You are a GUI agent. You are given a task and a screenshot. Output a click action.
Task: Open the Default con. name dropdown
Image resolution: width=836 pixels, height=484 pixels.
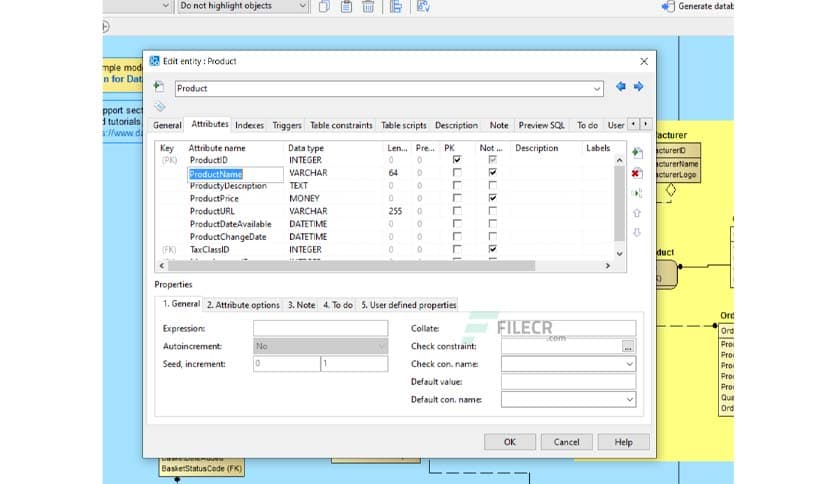pyautogui.click(x=629, y=400)
